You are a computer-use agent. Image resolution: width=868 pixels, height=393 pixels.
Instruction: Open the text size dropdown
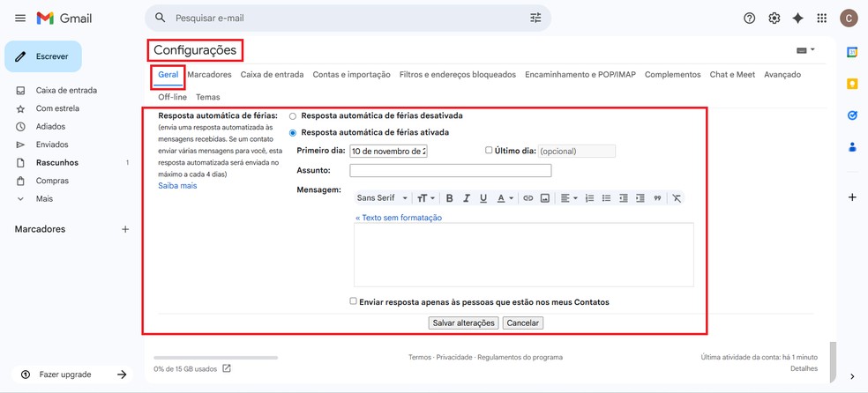426,198
